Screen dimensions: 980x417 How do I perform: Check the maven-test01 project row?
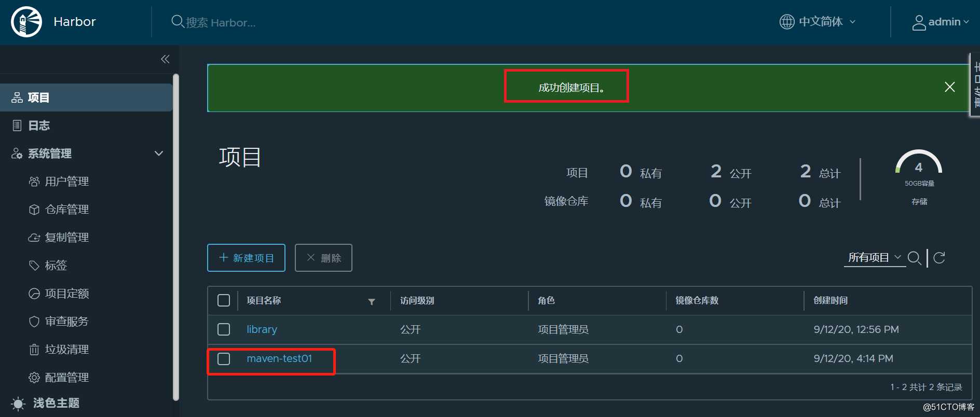[x=224, y=358]
